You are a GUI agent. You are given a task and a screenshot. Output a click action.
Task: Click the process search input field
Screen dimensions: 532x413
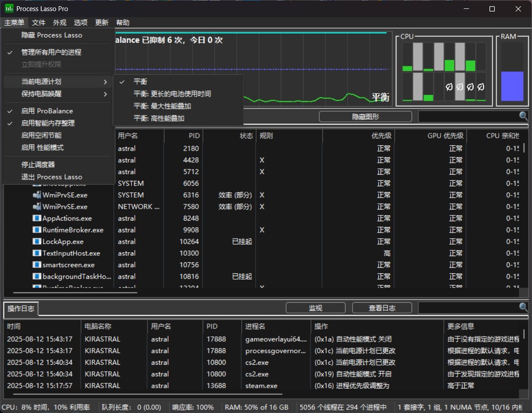coord(468,117)
